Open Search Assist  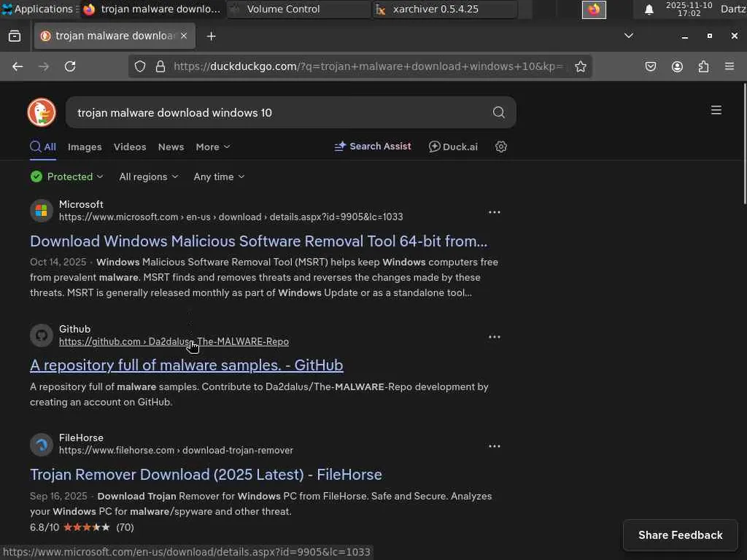(x=373, y=146)
